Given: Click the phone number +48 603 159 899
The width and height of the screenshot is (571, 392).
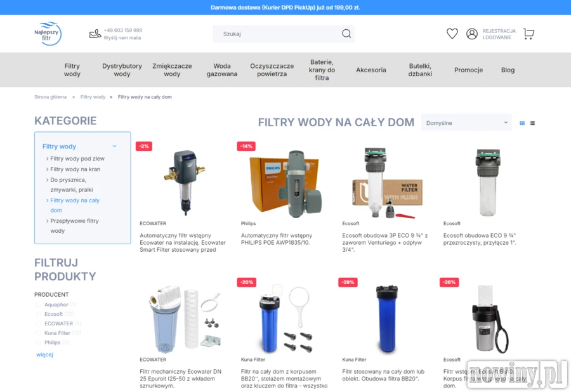Looking at the screenshot, I should [122, 30].
